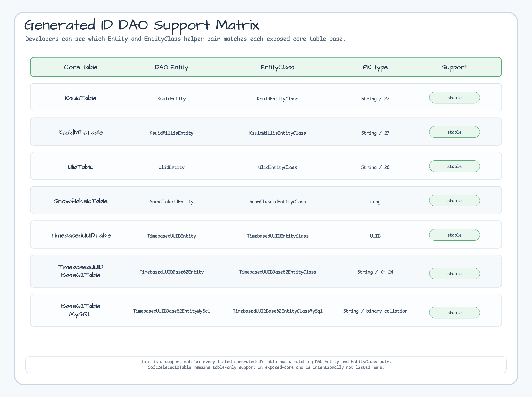This screenshot has width=532, height=397.
Task: Click the 'String / <= 24' cell
Action: 375,272
